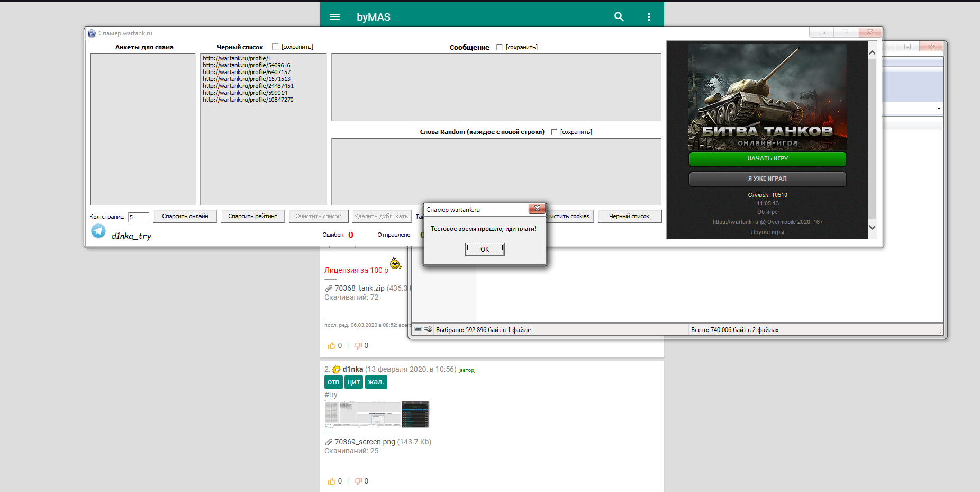Click scroll-down arrow of the game browser panel

(872, 228)
